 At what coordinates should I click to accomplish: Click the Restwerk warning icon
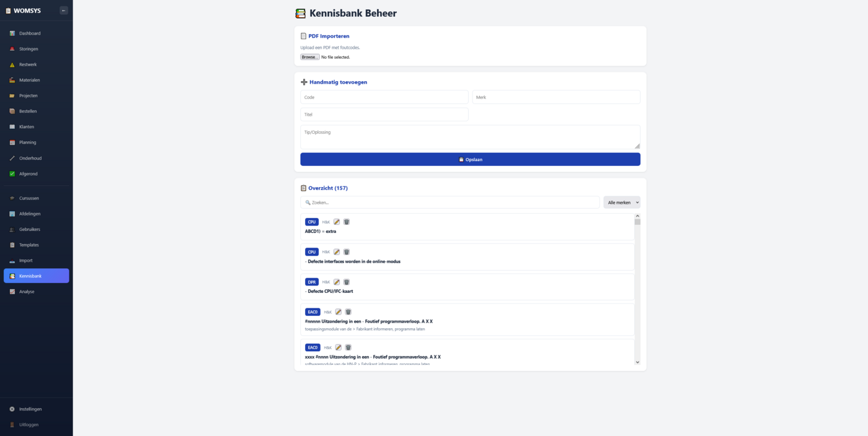(12, 64)
